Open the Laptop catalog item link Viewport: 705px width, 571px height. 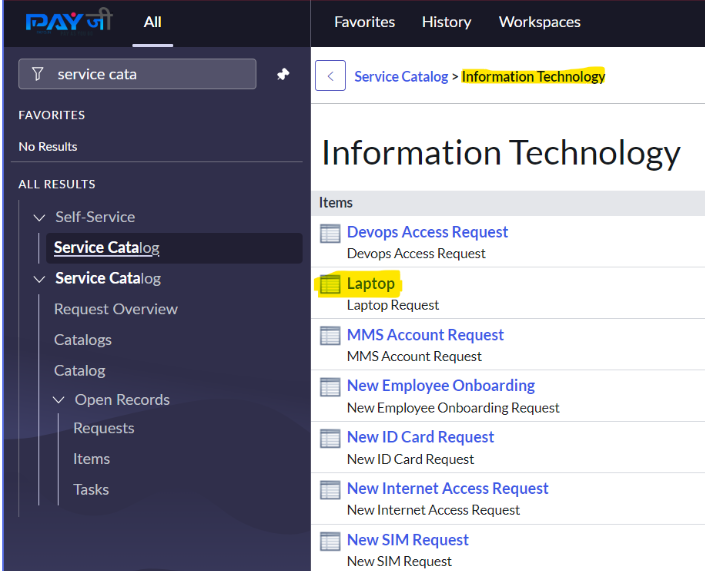[x=371, y=284]
